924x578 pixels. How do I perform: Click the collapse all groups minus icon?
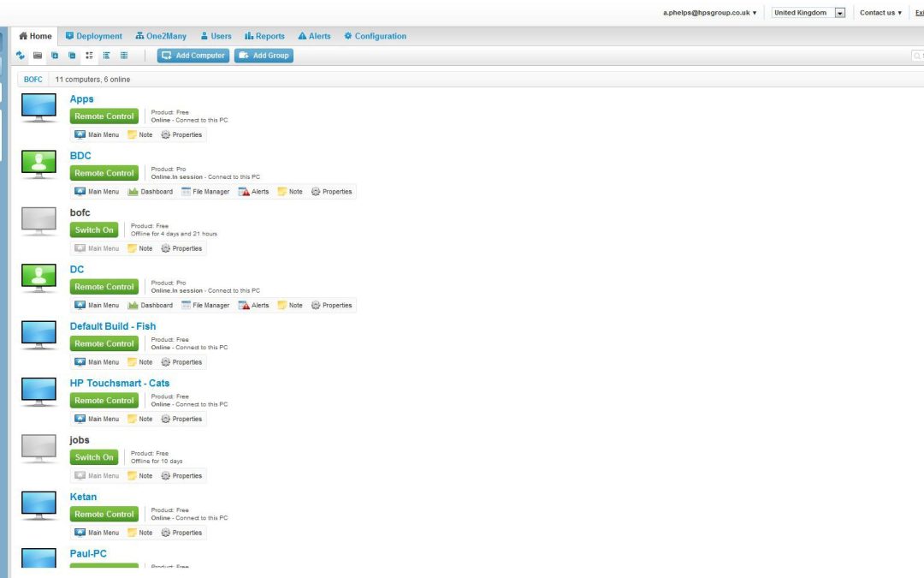pyautogui.click(x=72, y=56)
